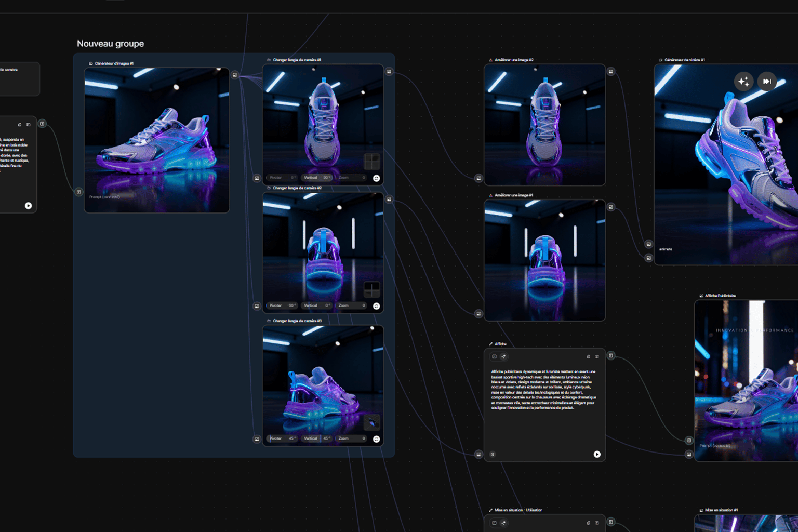Click the image input port of Améliorer une image #2
The width and height of the screenshot is (798, 532).
(478, 178)
